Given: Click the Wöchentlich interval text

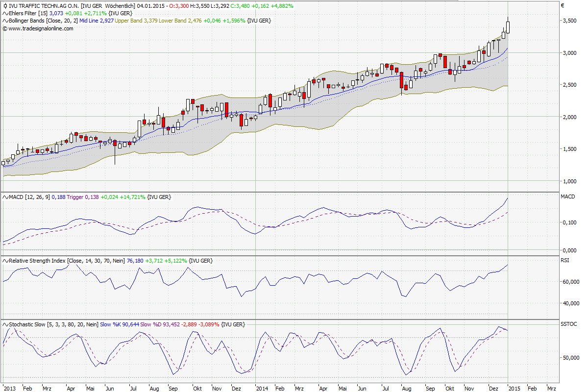Looking at the screenshot, I should (x=120, y=6).
